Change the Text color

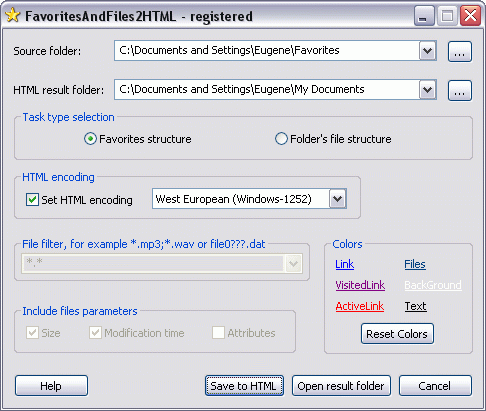point(416,306)
